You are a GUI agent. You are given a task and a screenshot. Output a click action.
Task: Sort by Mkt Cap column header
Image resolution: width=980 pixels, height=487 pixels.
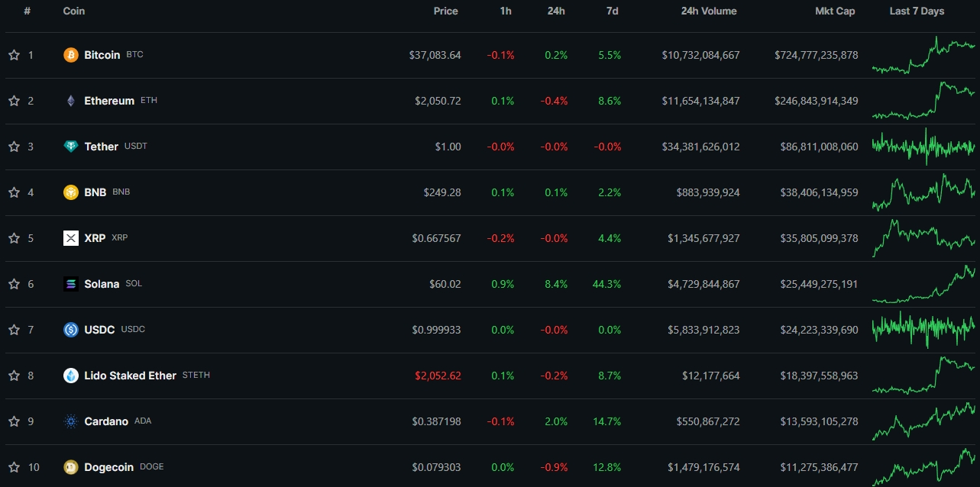(834, 11)
